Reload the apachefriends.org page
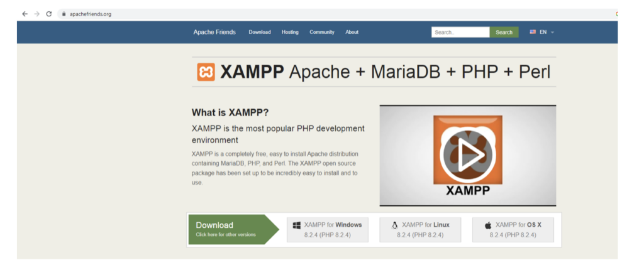The width and height of the screenshot is (644, 270). click(x=49, y=14)
